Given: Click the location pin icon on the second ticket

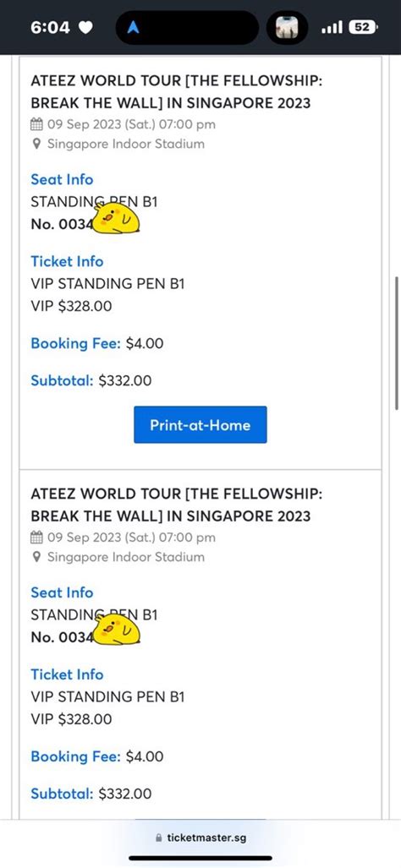Looking at the screenshot, I should click(x=36, y=557).
